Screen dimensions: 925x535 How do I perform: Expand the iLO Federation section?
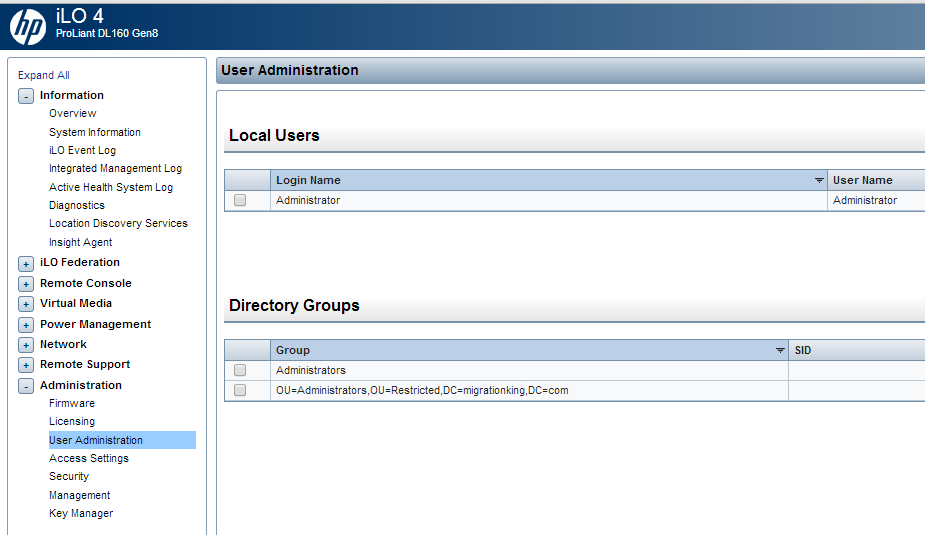click(x=26, y=264)
